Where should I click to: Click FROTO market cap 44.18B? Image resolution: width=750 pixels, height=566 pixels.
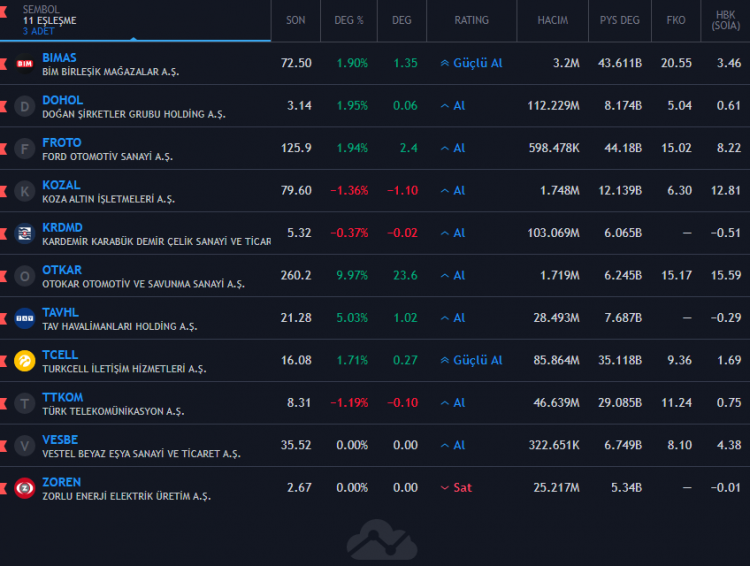click(x=623, y=148)
